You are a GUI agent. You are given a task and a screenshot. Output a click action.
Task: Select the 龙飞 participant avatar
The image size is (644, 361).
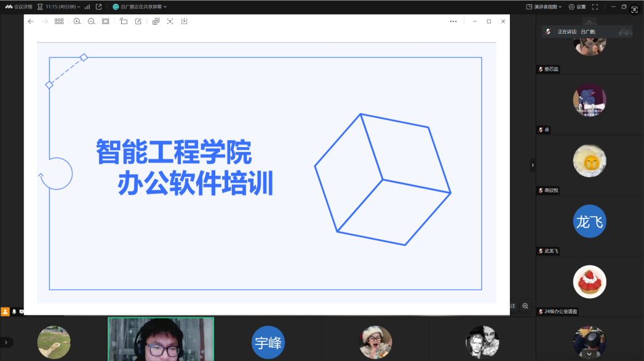click(589, 221)
